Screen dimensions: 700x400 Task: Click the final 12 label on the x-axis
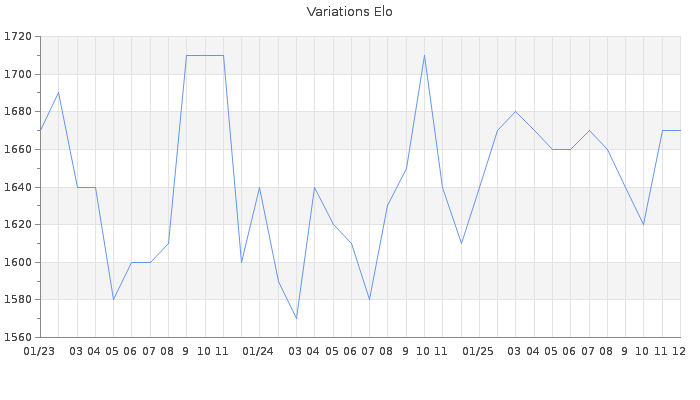(x=679, y=351)
